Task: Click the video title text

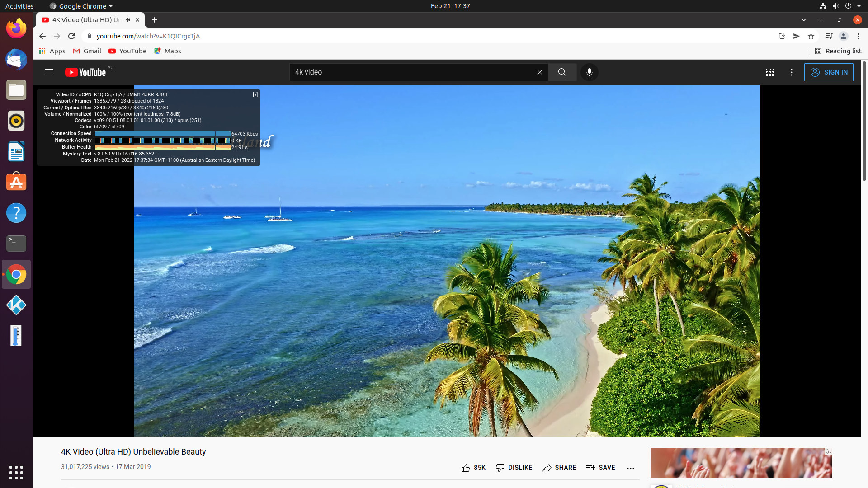Action: click(133, 452)
